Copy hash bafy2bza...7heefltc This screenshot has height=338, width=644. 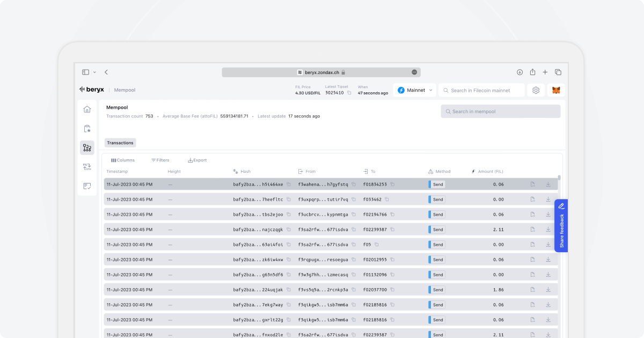tap(289, 199)
